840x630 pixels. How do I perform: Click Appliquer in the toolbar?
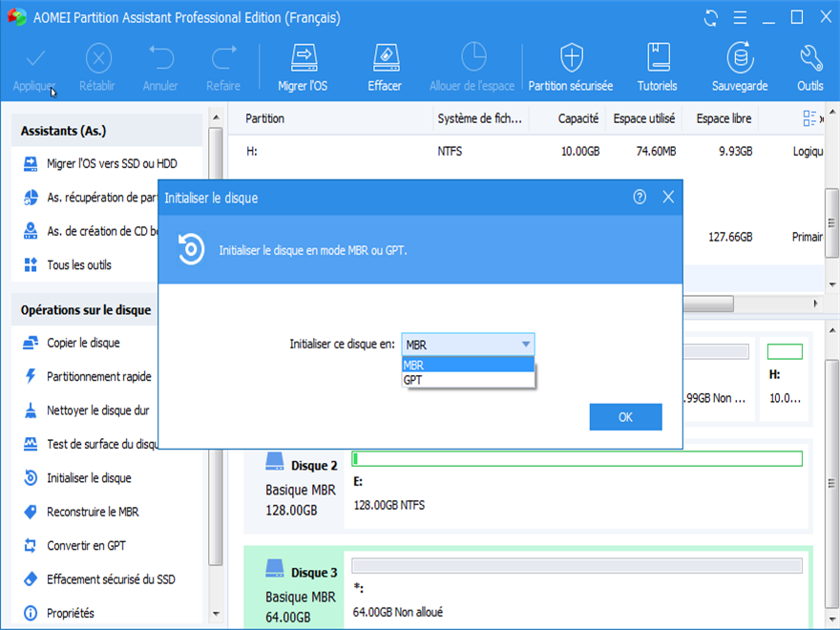[x=34, y=67]
